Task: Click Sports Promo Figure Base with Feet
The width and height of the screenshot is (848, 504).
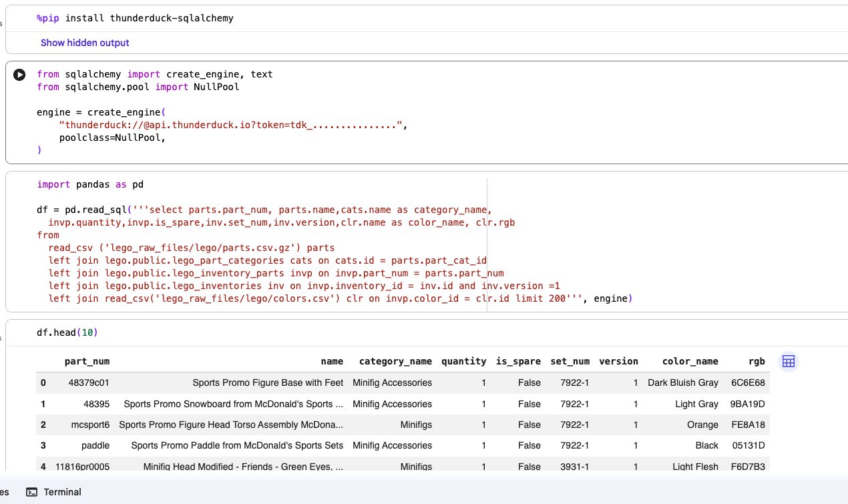Action: 268,383
